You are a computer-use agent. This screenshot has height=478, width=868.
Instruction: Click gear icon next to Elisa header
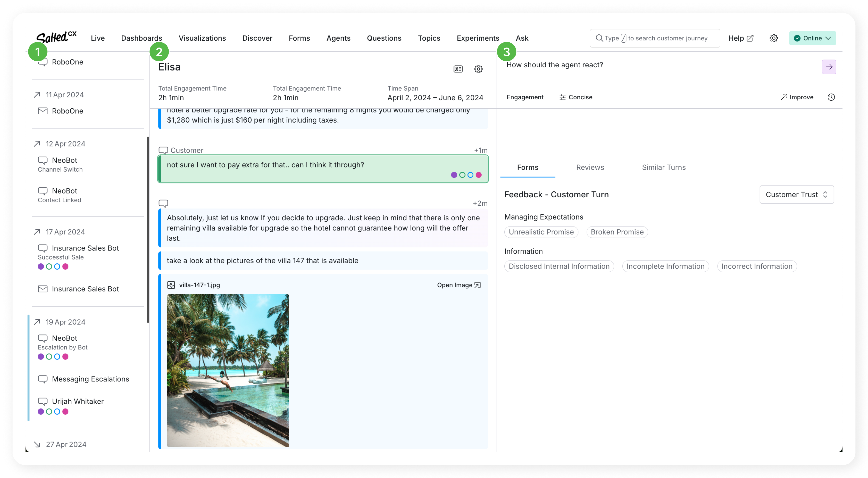click(479, 69)
